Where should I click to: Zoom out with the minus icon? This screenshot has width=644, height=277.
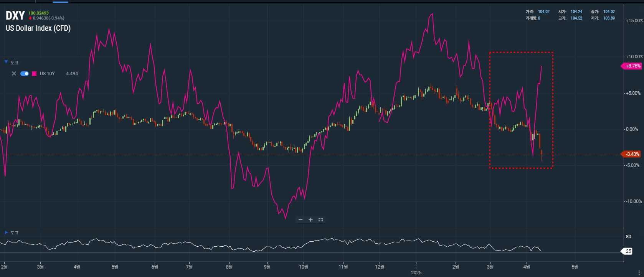coord(301,220)
